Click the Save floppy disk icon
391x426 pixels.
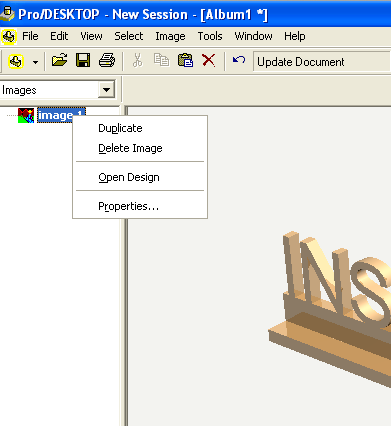click(83, 61)
